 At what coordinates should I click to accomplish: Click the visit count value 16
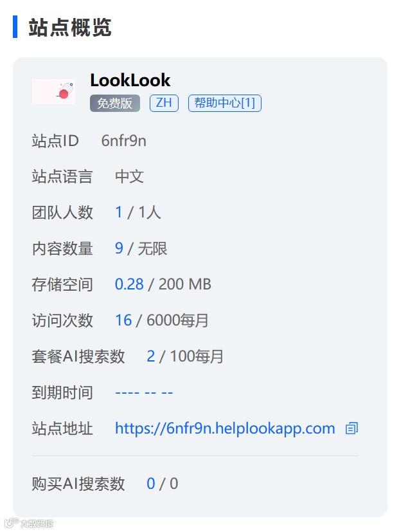point(123,320)
